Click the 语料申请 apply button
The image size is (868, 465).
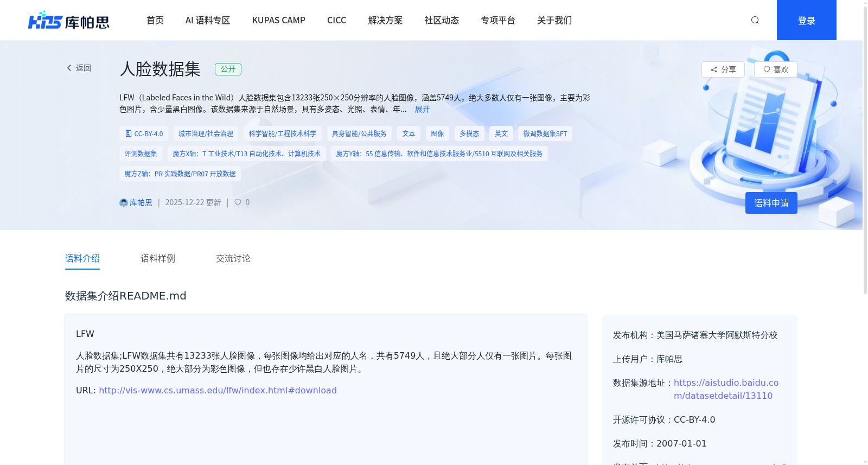(x=771, y=203)
